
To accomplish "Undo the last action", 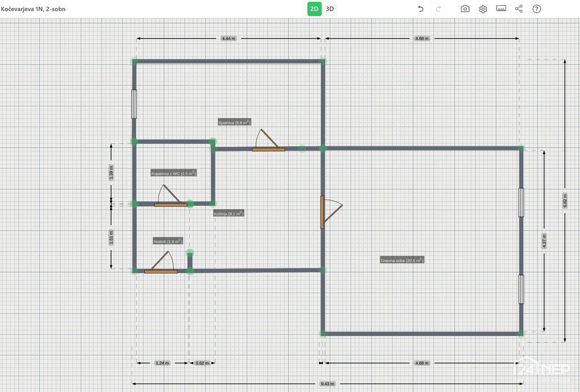I will (421, 9).
